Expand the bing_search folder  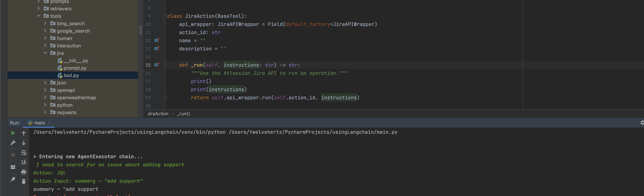pyautogui.click(x=45, y=23)
